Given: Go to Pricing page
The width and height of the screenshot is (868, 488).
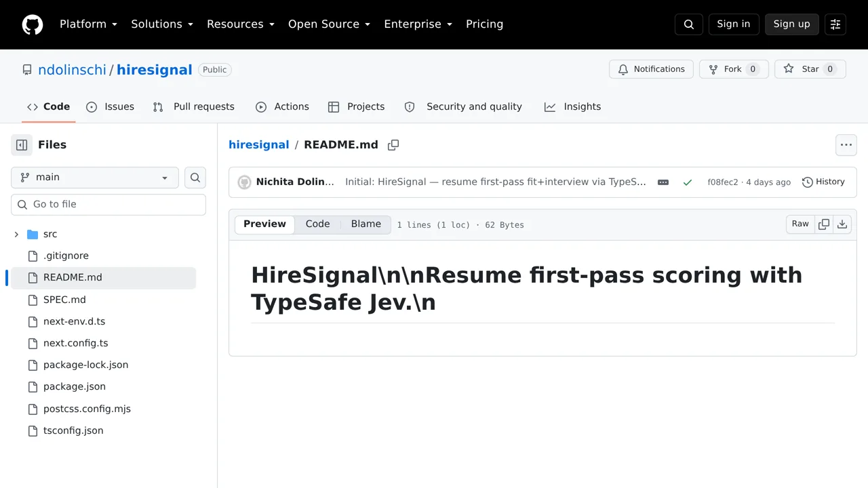Looking at the screenshot, I should tap(484, 24).
